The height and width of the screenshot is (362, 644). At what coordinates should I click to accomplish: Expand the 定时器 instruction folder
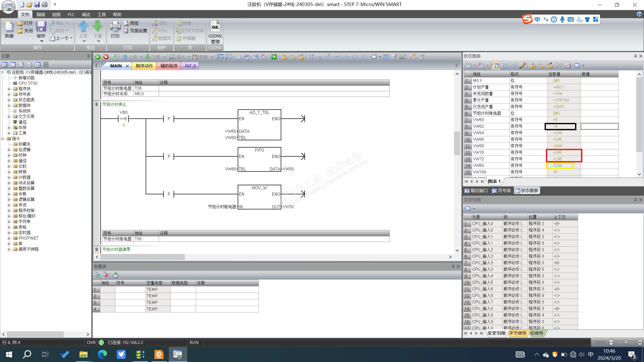click(x=9, y=233)
